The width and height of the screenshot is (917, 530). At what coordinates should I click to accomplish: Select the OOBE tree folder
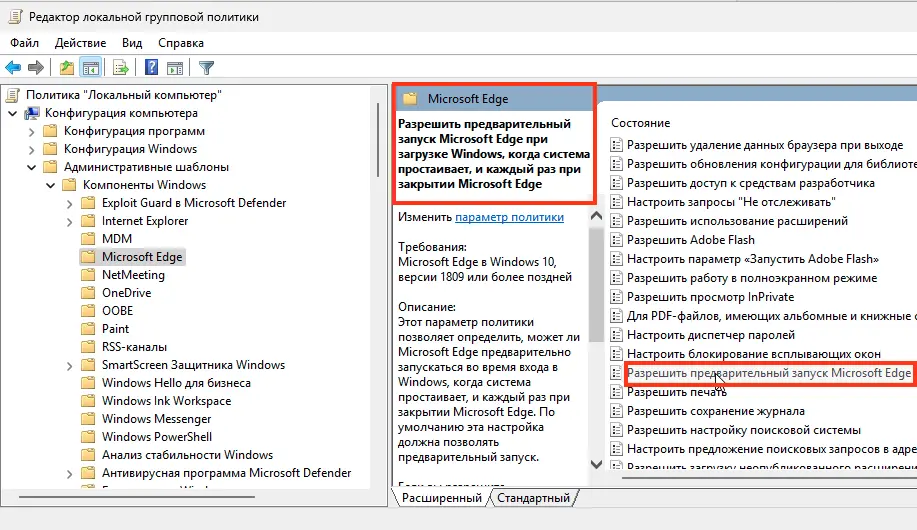point(118,311)
